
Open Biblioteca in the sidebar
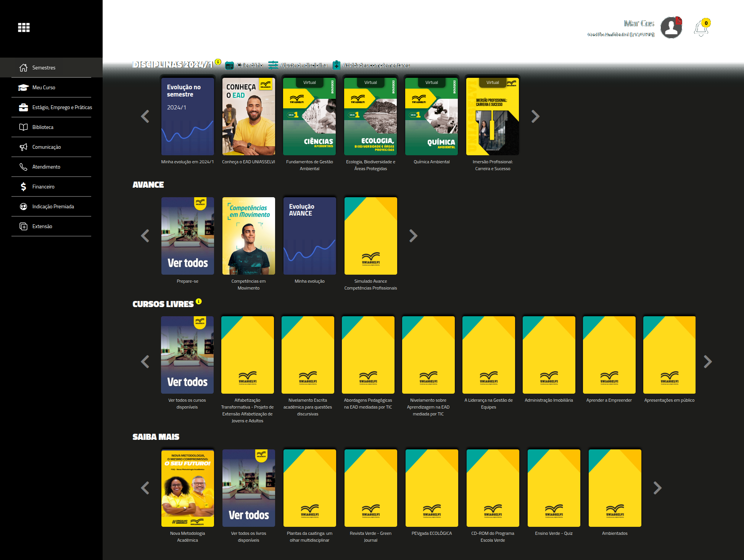pyautogui.click(x=43, y=127)
